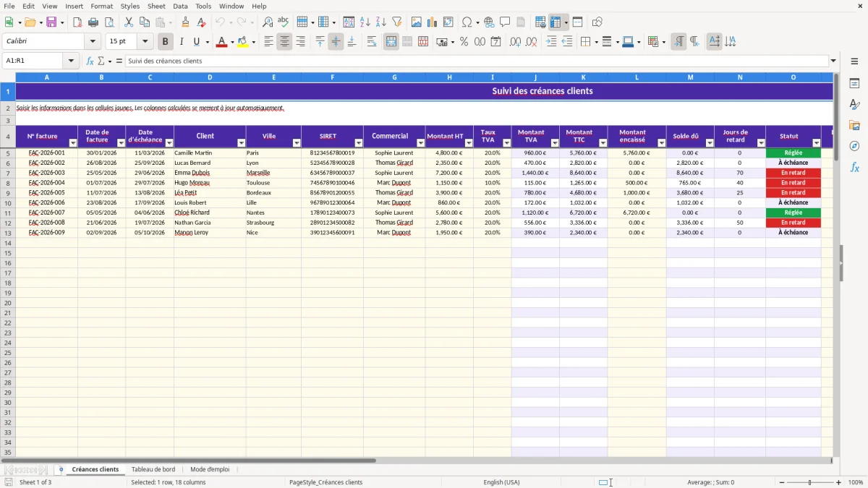
Task: Click the formula equals button
Action: [119, 61]
